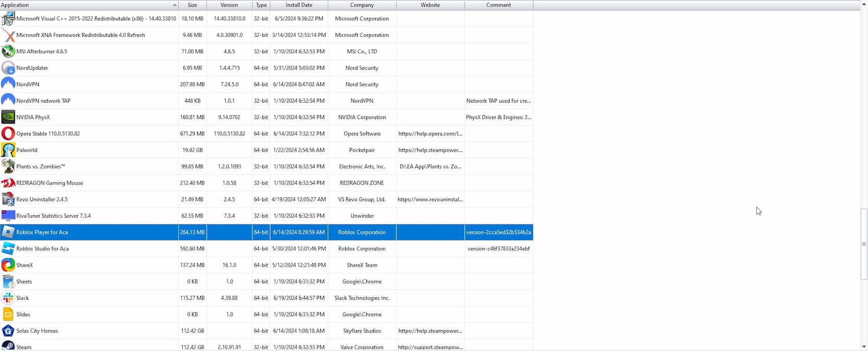868x351 pixels.
Task: Select 'Valve Corporation' company cell
Action: click(362, 347)
